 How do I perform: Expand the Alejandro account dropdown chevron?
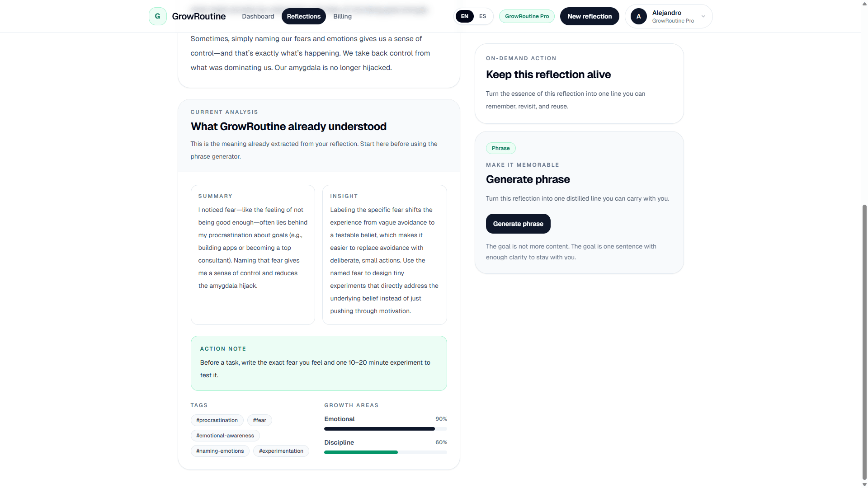pyautogui.click(x=703, y=16)
